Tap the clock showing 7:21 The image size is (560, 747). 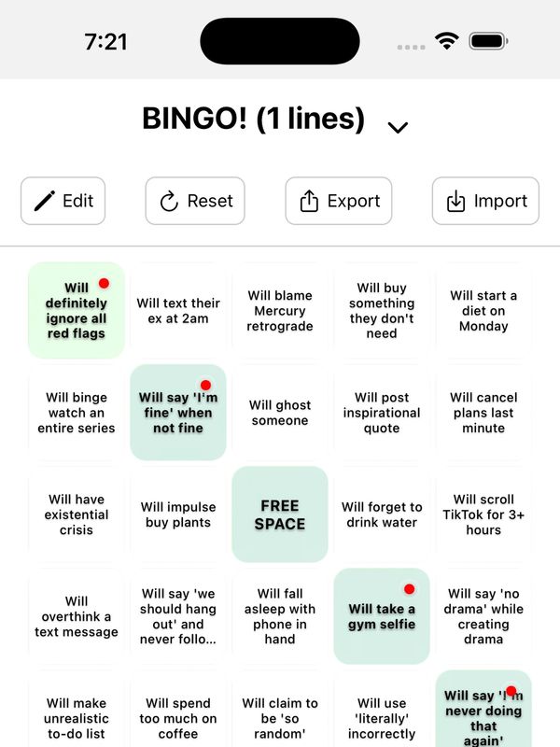(105, 40)
